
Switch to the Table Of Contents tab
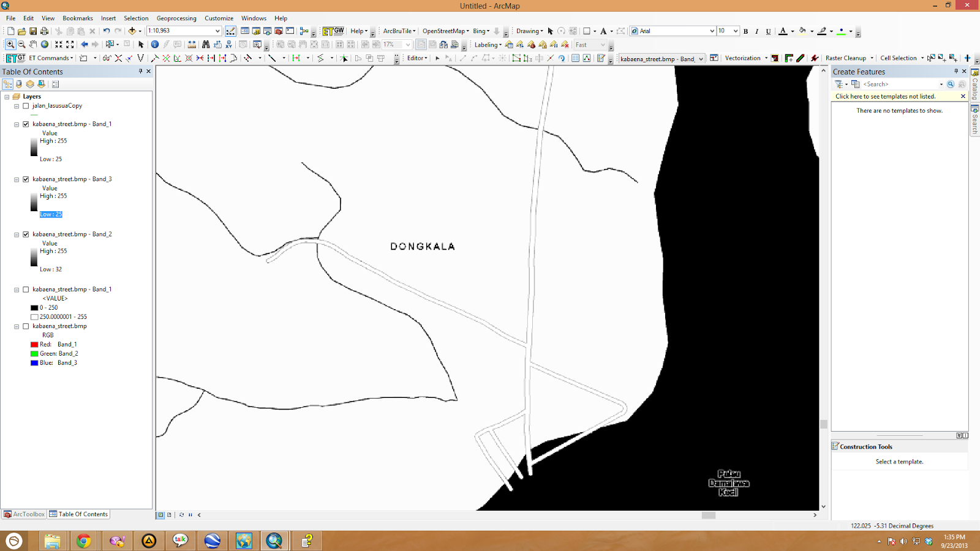click(x=78, y=514)
